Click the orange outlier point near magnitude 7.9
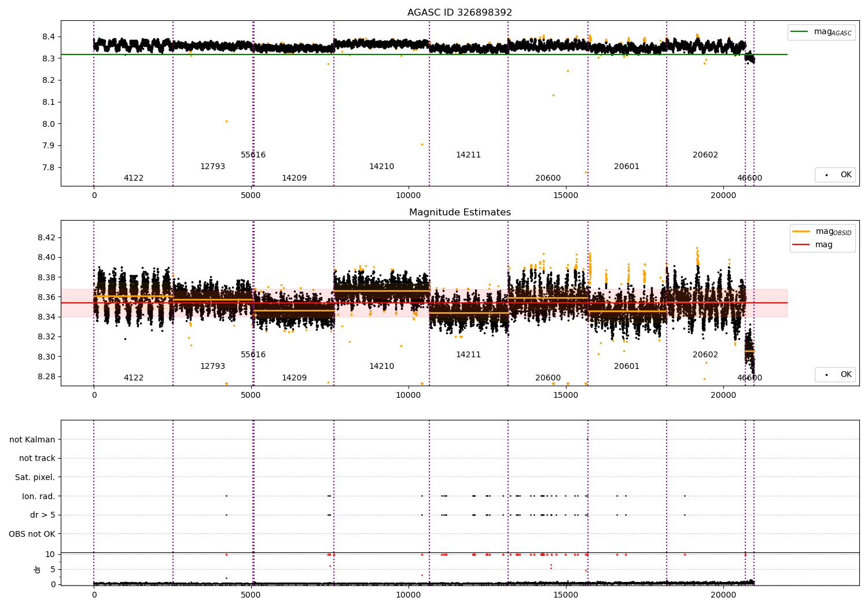This screenshot has width=868, height=608. [422, 144]
